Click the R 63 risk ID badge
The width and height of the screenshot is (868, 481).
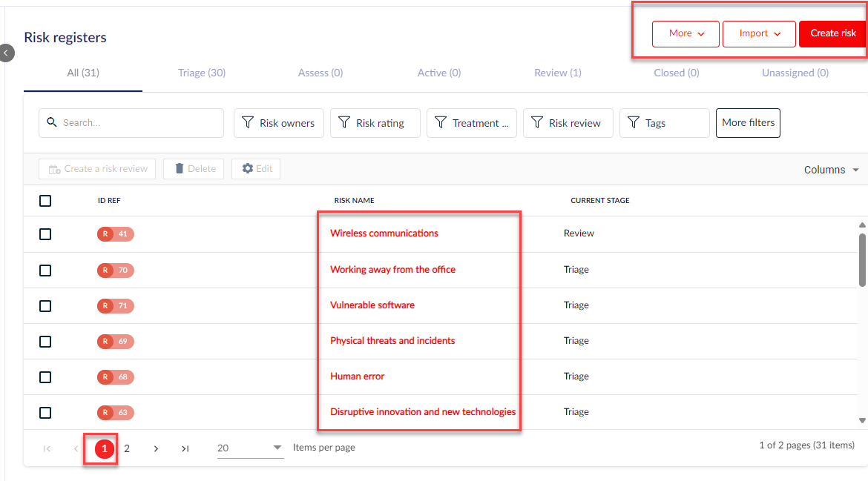click(x=116, y=412)
